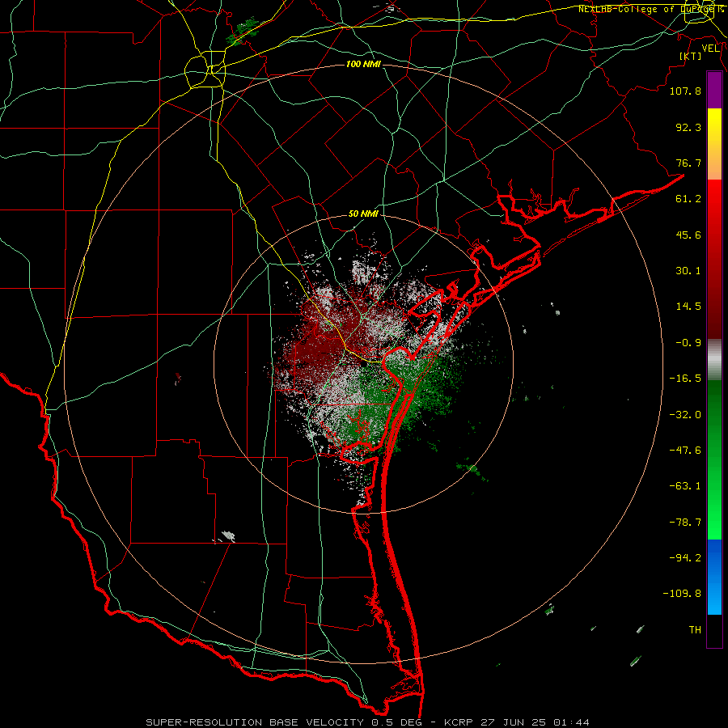Image resolution: width=728 pixels, height=728 pixels.
Task: Click the 61.2 legend value
Action: (x=688, y=199)
